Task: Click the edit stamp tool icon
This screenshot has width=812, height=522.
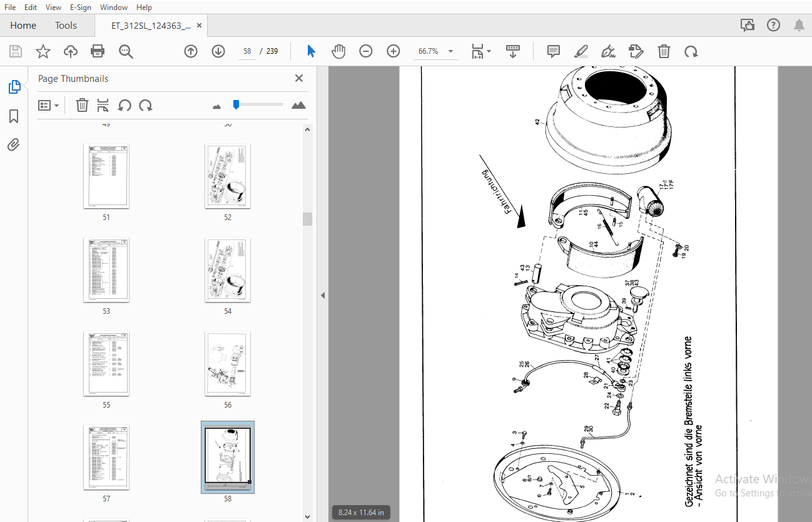Action: point(636,51)
